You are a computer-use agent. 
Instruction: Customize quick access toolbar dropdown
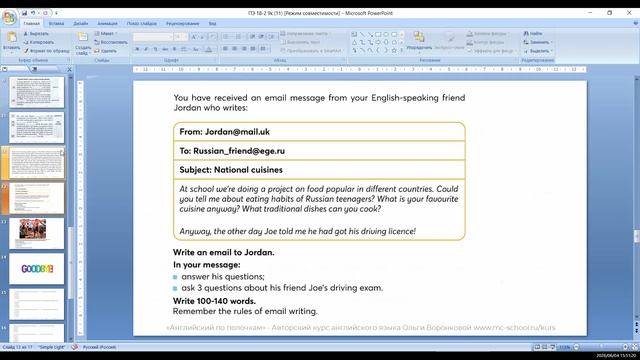pos(56,13)
